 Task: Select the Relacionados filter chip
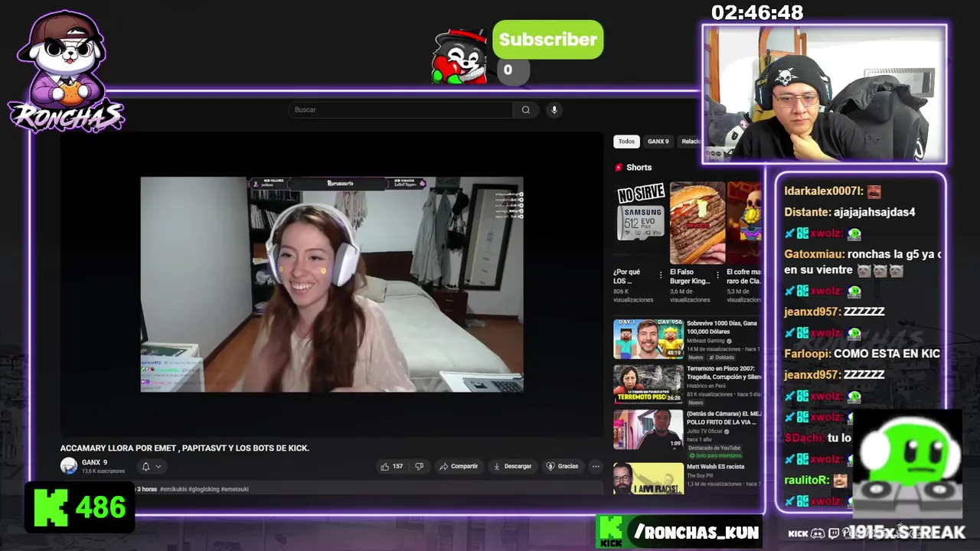click(691, 142)
